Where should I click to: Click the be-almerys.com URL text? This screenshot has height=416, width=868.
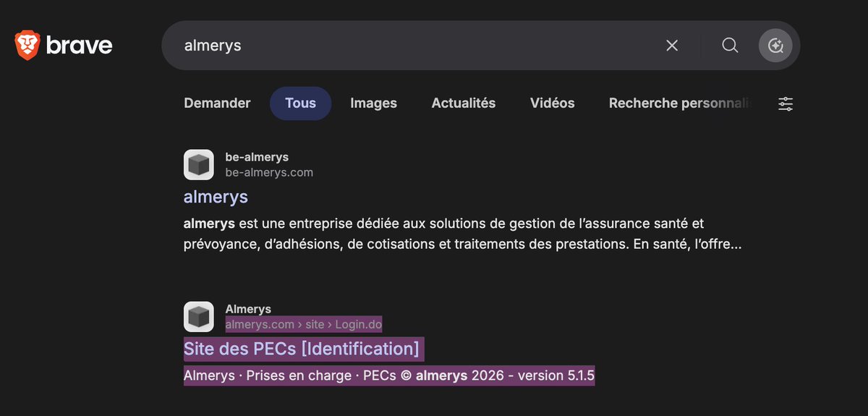pos(269,172)
